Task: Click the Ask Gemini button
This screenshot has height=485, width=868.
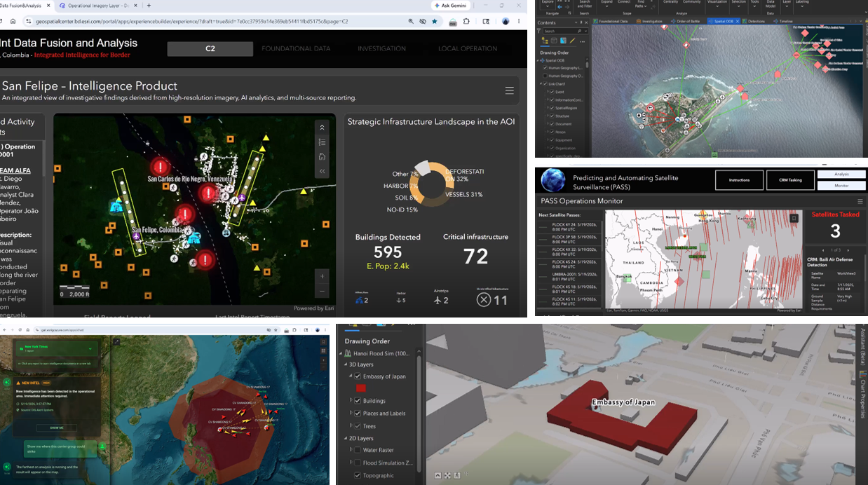Action: (x=450, y=6)
